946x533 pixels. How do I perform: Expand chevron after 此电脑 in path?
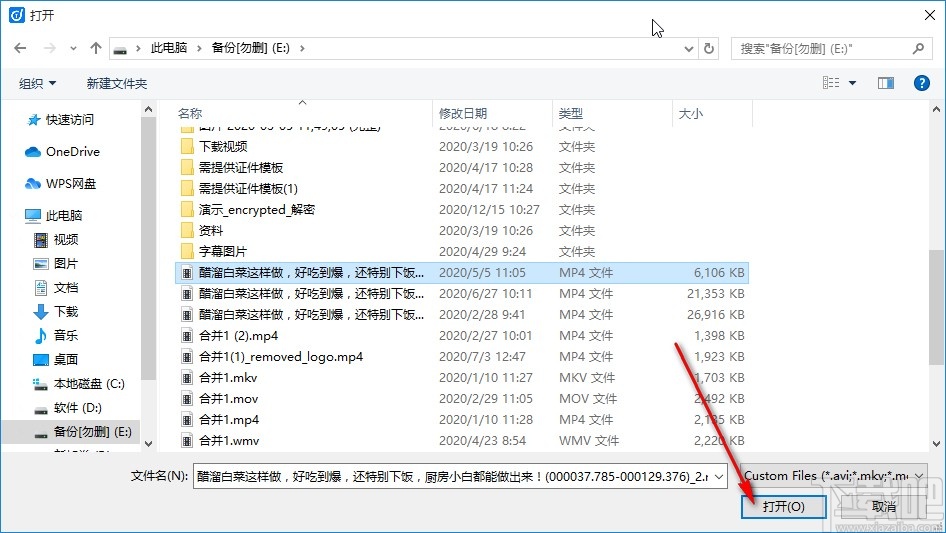(x=198, y=48)
